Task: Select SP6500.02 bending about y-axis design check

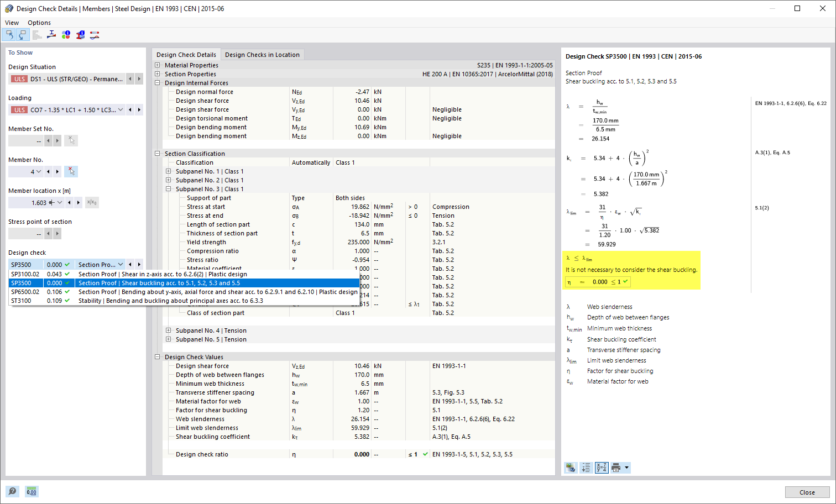Action: coord(184,292)
